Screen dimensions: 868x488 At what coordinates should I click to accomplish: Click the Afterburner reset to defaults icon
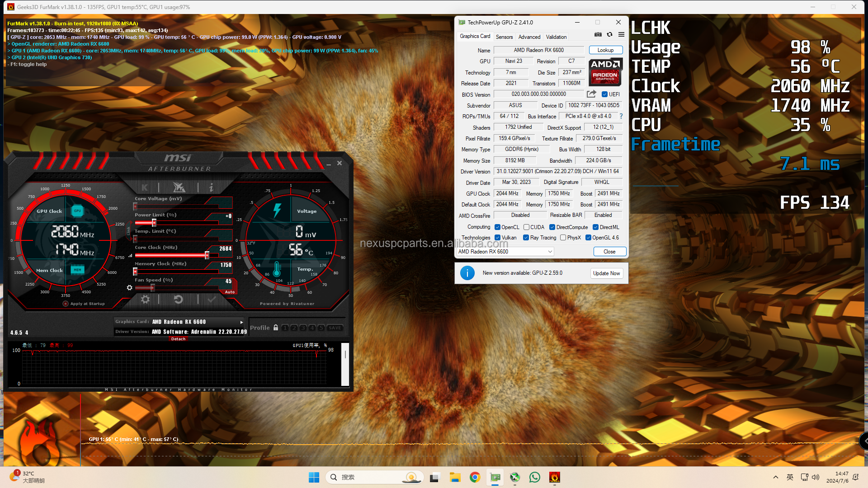click(x=178, y=299)
